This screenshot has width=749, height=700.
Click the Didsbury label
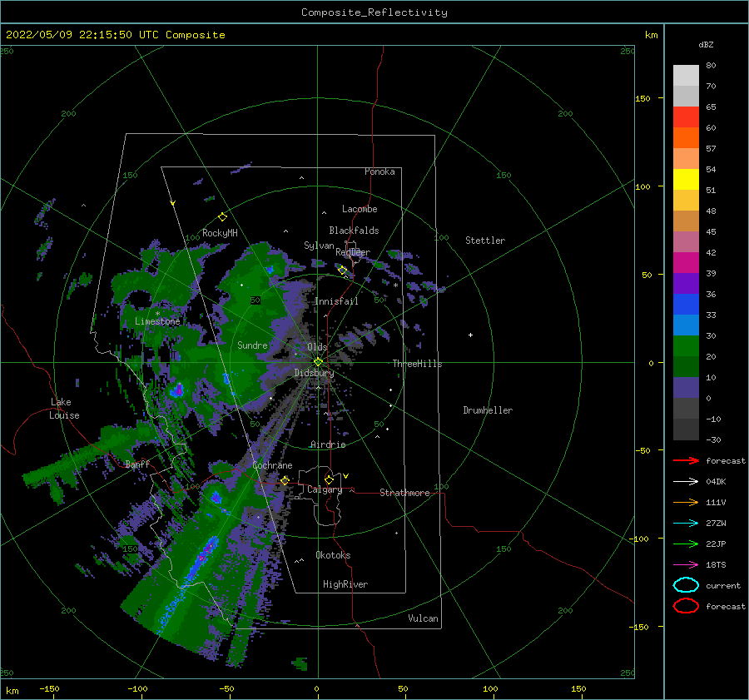[x=314, y=373]
